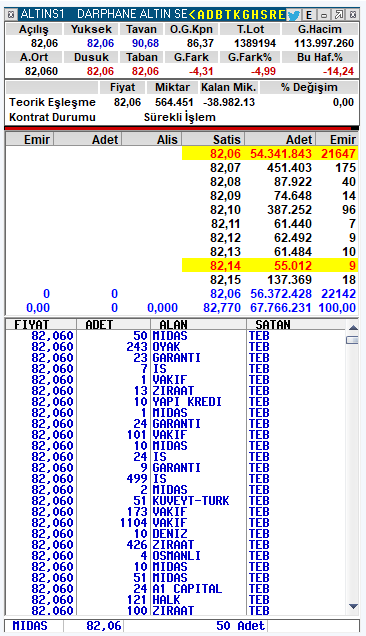Select trade row 4 OSMANLI
Screen dimensions: 366x636
click(176, 555)
